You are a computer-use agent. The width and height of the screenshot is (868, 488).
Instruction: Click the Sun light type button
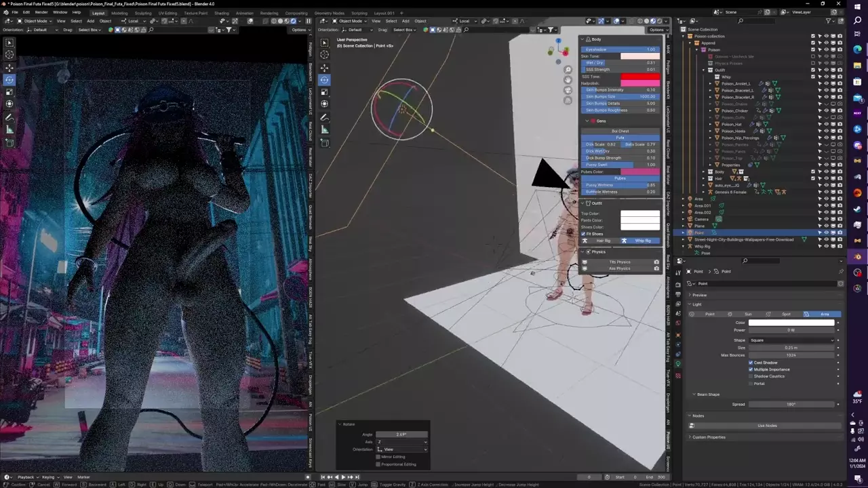(745, 314)
